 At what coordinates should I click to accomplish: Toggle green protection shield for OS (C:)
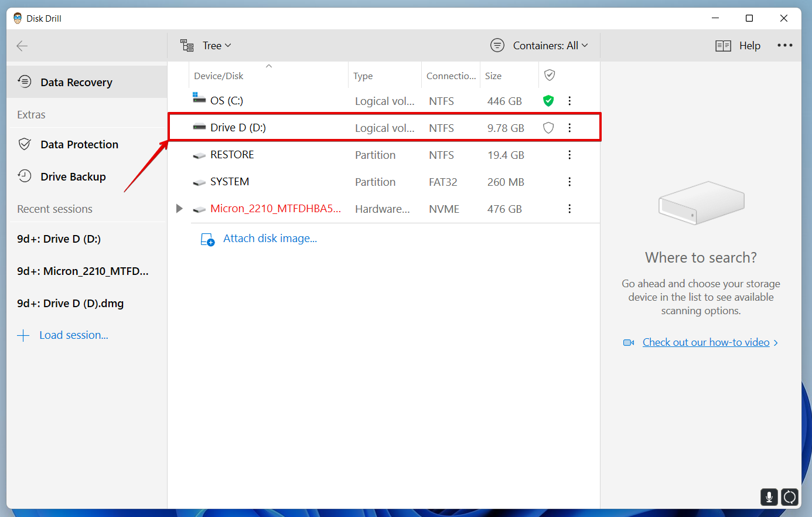(x=548, y=101)
